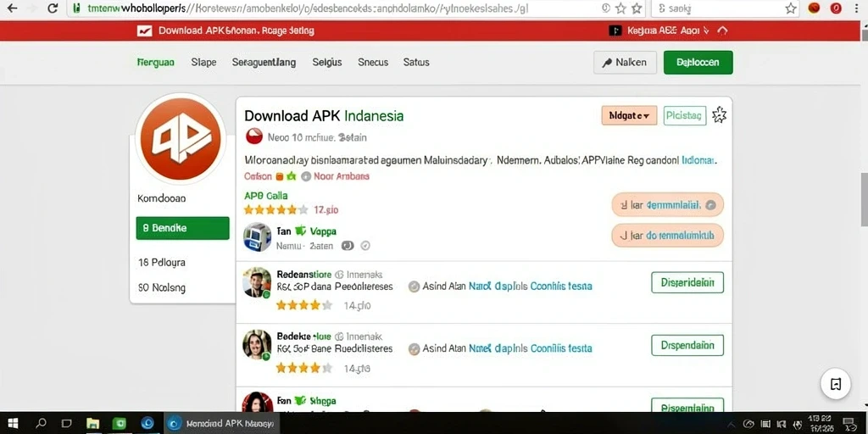Open the Windows Start menu
The image size is (868, 434).
click(x=12, y=424)
